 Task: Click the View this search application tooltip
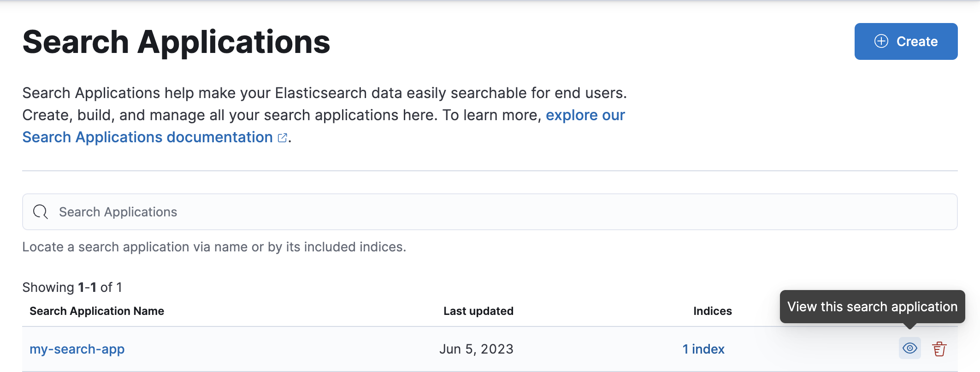pyautogui.click(x=873, y=306)
